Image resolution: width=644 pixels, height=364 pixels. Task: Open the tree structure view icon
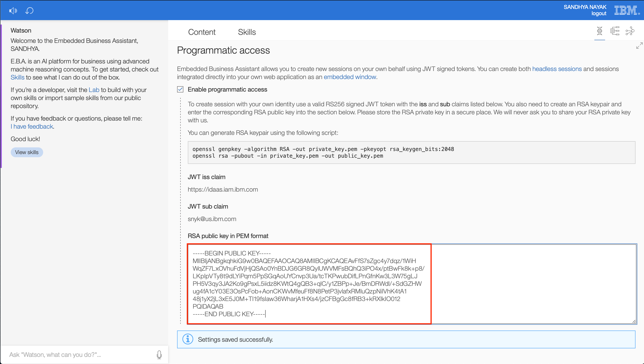tap(615, 31)
